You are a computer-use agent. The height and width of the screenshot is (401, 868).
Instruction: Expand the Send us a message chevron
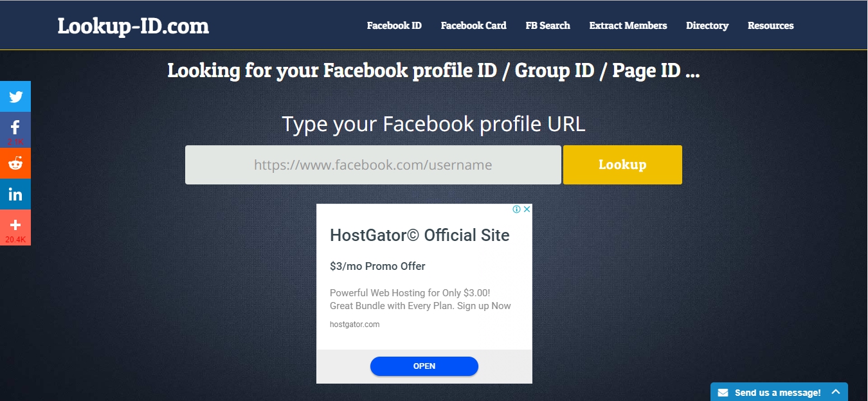pyautogui.click(x=836, y=392)
